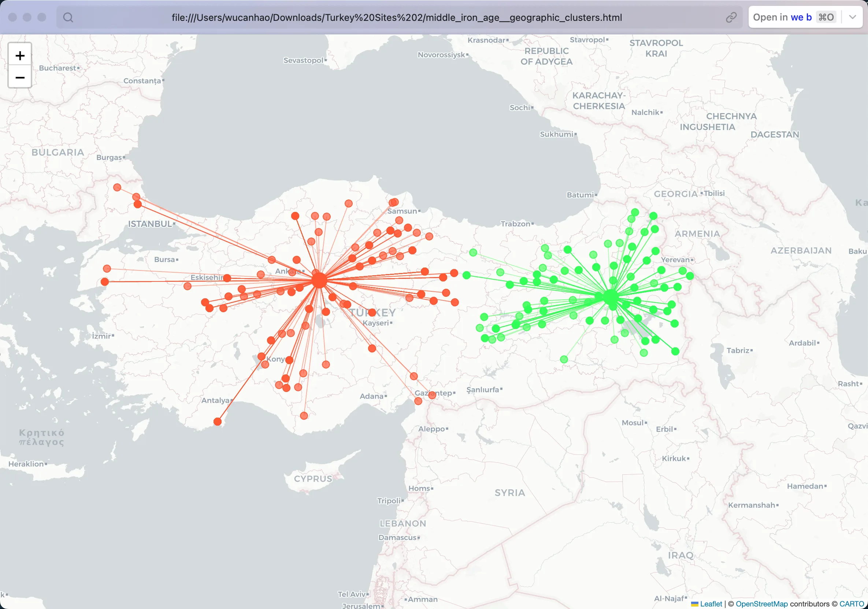
Task: Open the OpenStreetMap attribution link
Action: (762, 604)
